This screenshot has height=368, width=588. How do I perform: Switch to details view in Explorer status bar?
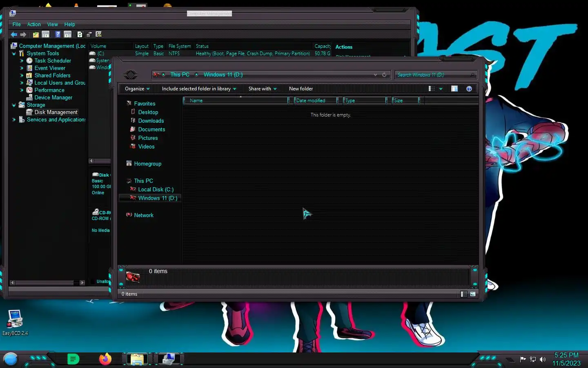point(463,294)
